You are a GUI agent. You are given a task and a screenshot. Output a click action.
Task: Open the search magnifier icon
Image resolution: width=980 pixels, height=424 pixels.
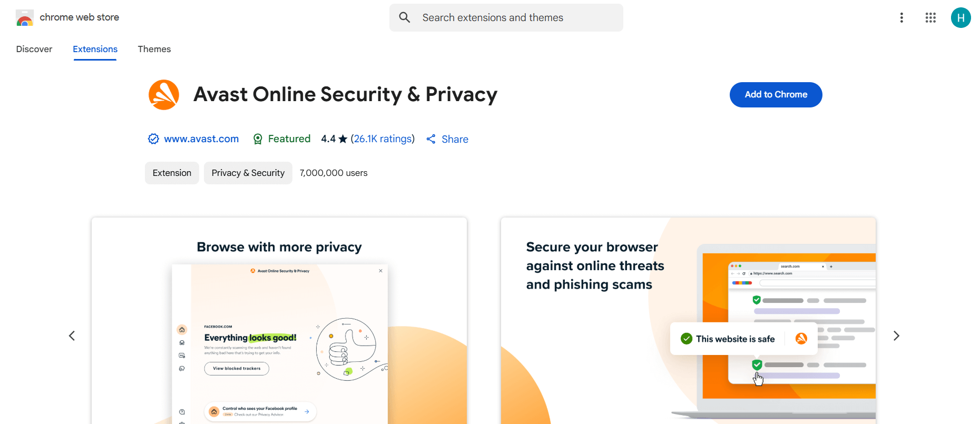pyautogui.click(x=404, y=17)
